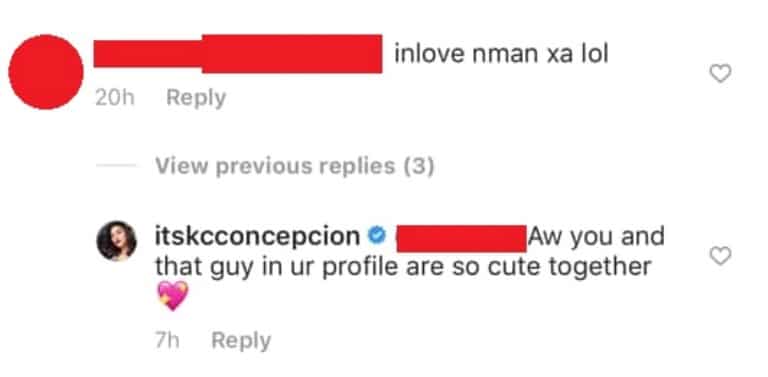
Task: Click the "Aw you and" text
Action: (x=596, y=237)
